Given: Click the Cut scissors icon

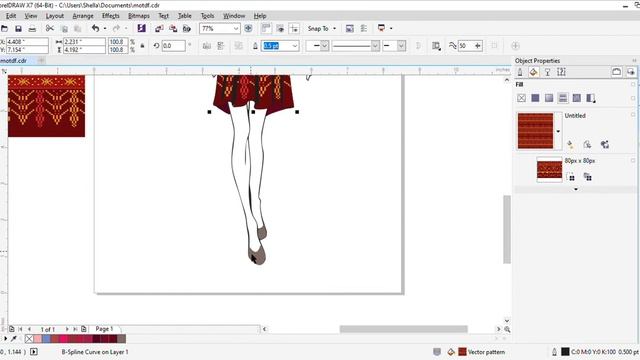Looking at the screenshot, I should (49, 29).
